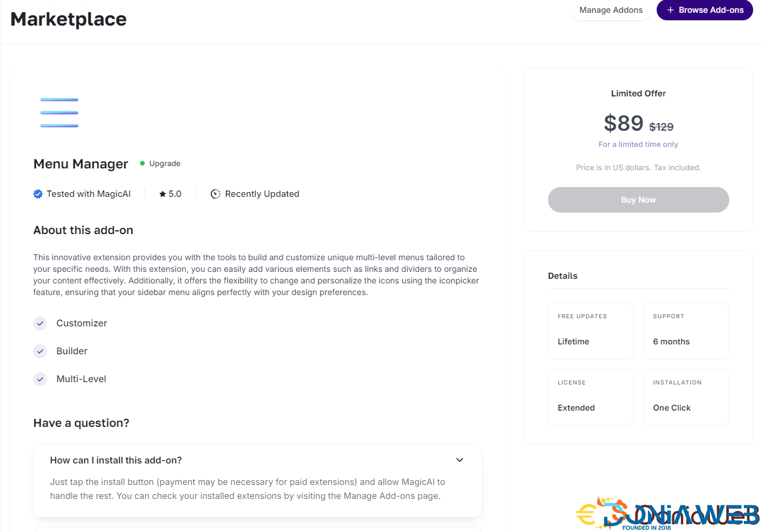The image size is (763, 532).
Task: Click the green Upgrade status dot
Action: coord(142,164)
